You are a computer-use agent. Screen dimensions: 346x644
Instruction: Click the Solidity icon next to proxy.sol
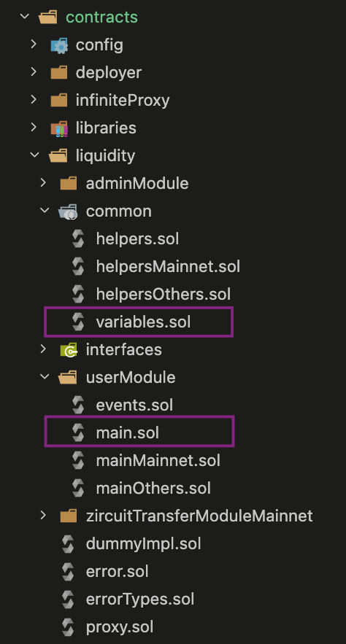[68, 627]
